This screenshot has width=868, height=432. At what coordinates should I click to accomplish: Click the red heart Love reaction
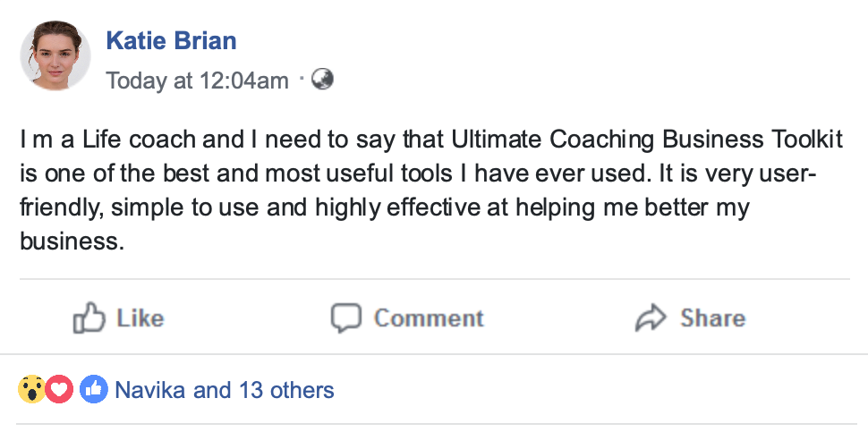(59, 390)
